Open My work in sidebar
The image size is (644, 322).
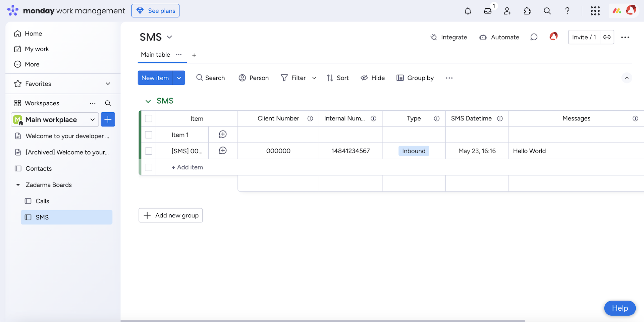[x=32, y=49]
